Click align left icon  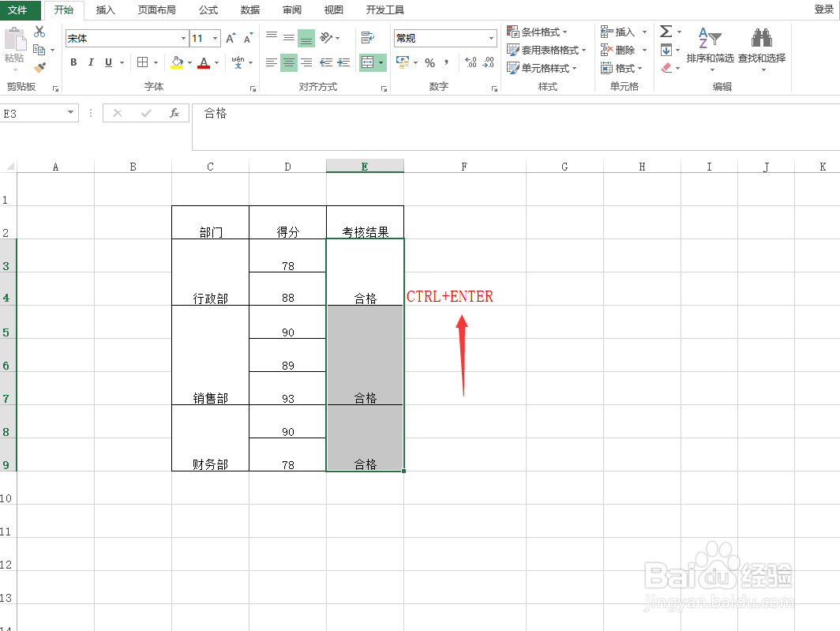(272, 62)
